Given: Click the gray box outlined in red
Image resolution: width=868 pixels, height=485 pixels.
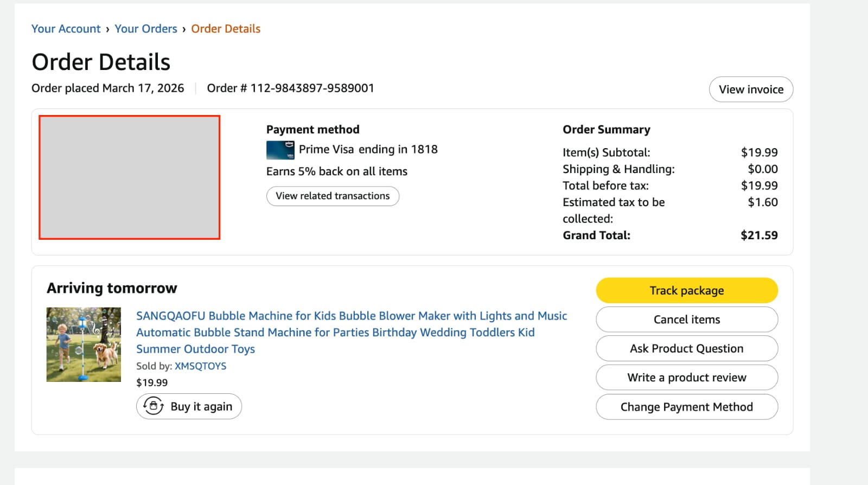Looking at the screenshot, I should [x=129, y=177].
